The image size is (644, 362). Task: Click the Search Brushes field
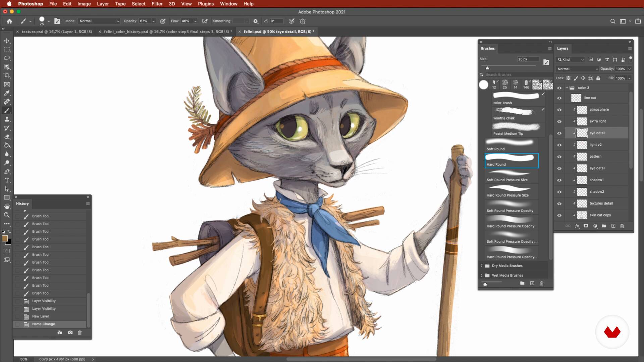point(518,75)
